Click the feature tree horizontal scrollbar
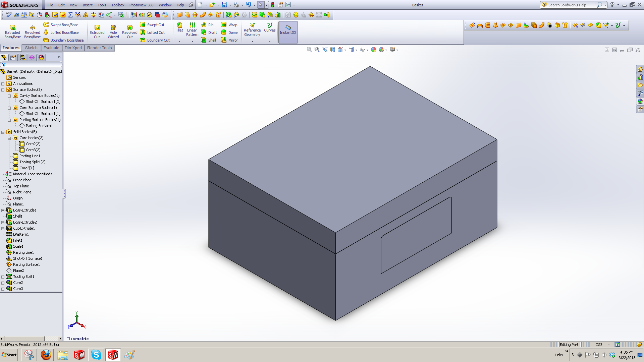 [x=32, y=339]
